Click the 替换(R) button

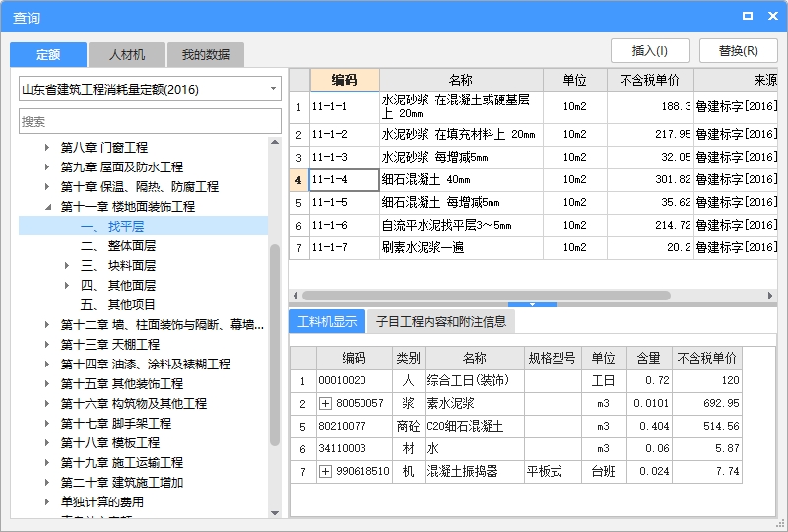(x=738, y=51)
